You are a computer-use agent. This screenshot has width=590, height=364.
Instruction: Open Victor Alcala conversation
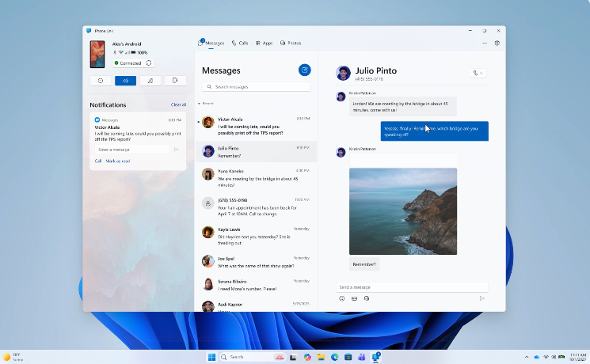(x=256, y=126)
